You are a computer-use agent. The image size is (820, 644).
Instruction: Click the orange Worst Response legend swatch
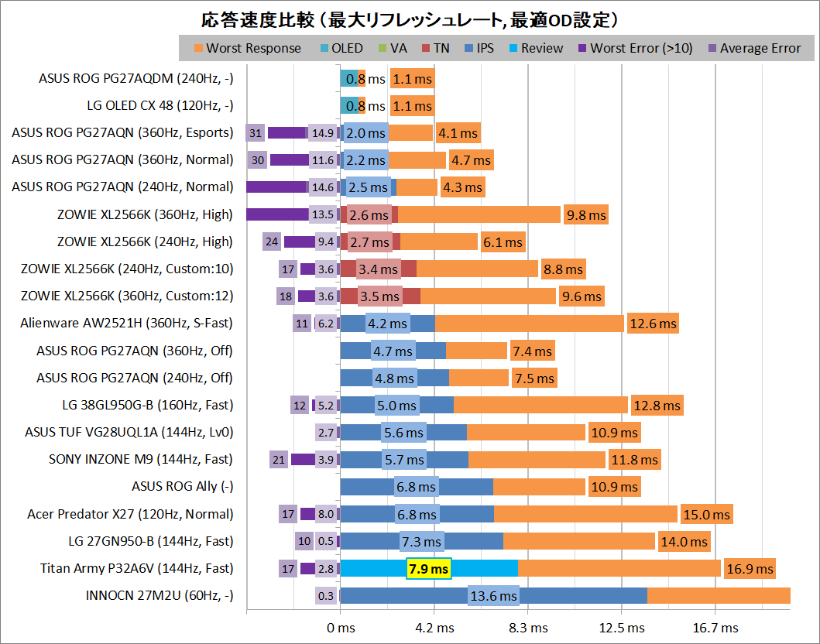[x=198, y=49]
